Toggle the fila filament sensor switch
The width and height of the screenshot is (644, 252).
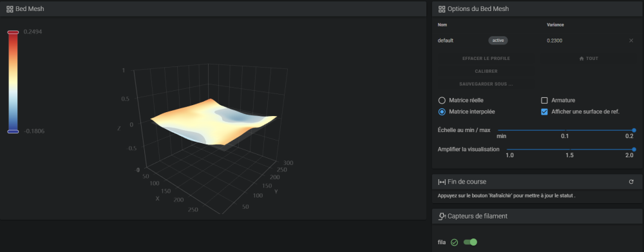pyautogui.click(x=470, y=242)
